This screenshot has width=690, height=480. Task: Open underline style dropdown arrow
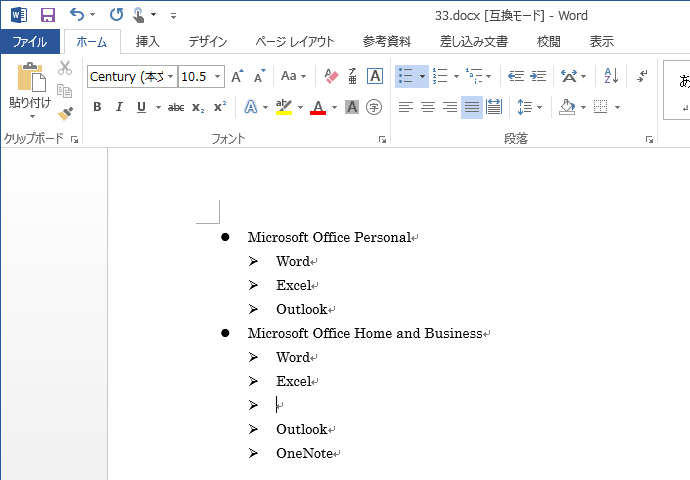click(158, 107)
